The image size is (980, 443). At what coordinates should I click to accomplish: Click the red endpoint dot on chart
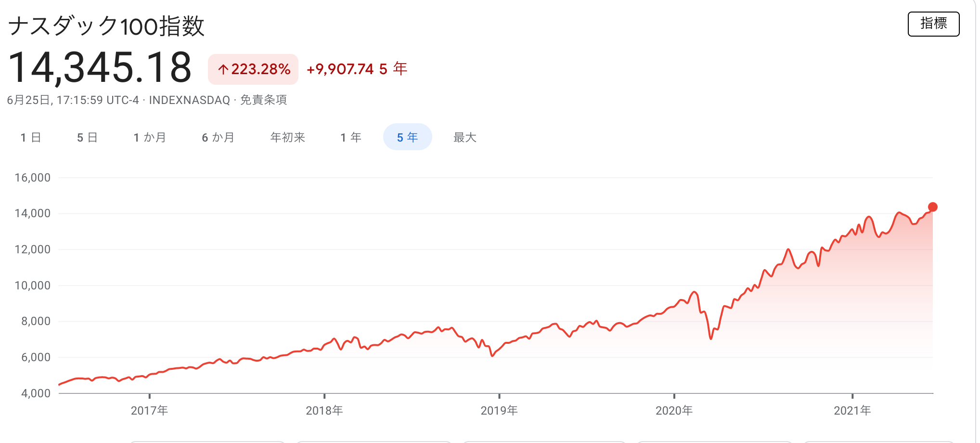pos(932,207)
